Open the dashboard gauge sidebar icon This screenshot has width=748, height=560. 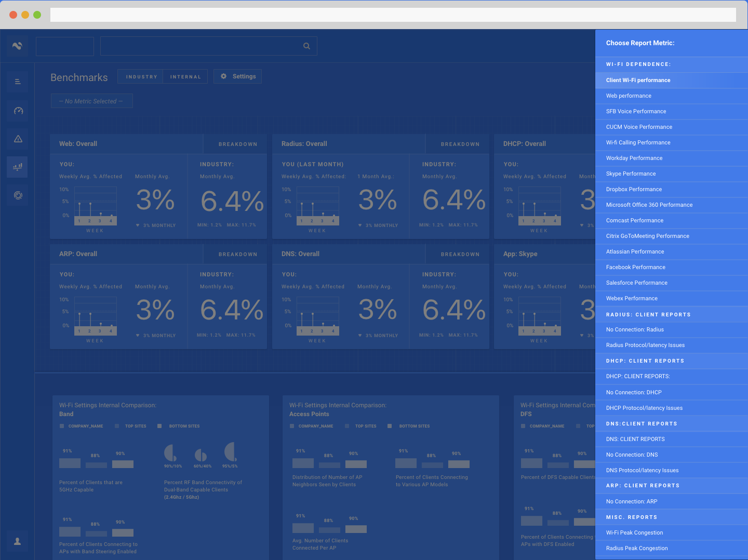18,111
